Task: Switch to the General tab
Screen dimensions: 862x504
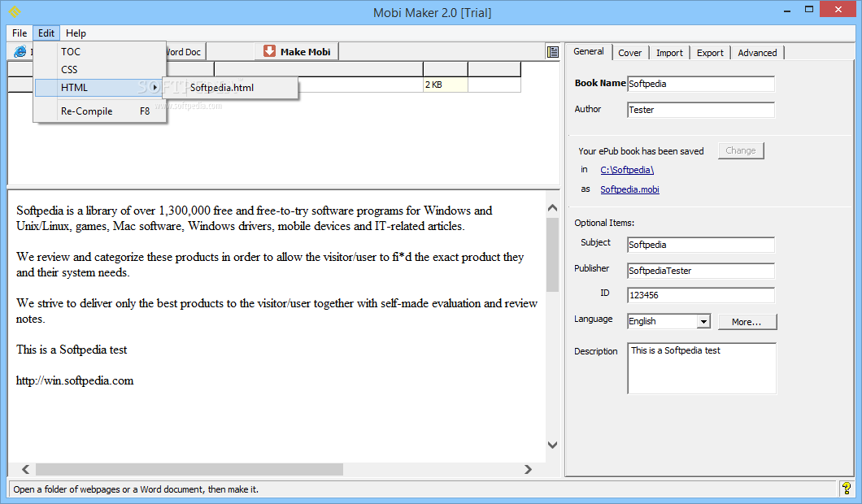Action: [x=588, y=52]
